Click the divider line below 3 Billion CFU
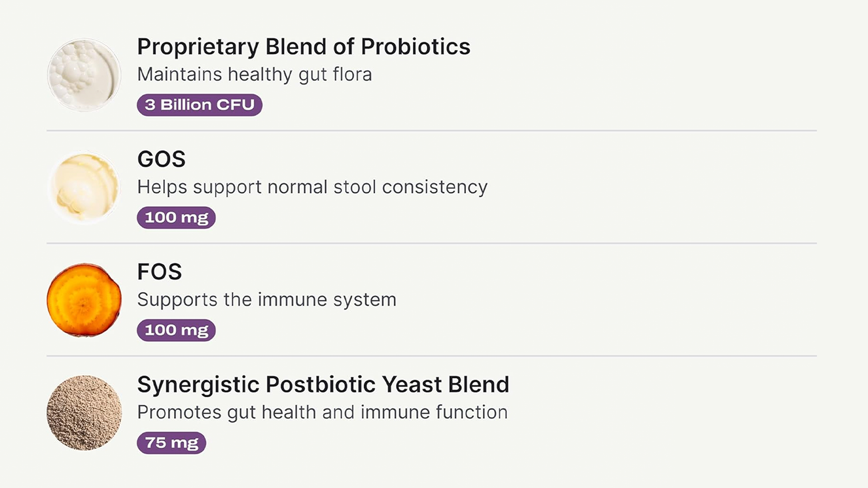 [431, 131]
